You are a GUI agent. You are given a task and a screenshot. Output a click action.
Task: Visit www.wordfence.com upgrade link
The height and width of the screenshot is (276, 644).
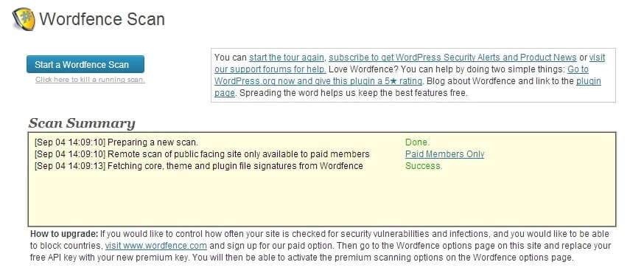[156, 246]
